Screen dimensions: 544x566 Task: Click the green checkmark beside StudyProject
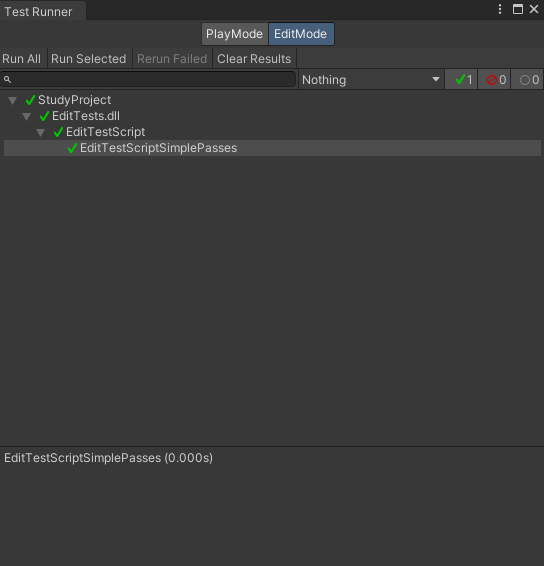pyautogui.click(x=30, y=100)
